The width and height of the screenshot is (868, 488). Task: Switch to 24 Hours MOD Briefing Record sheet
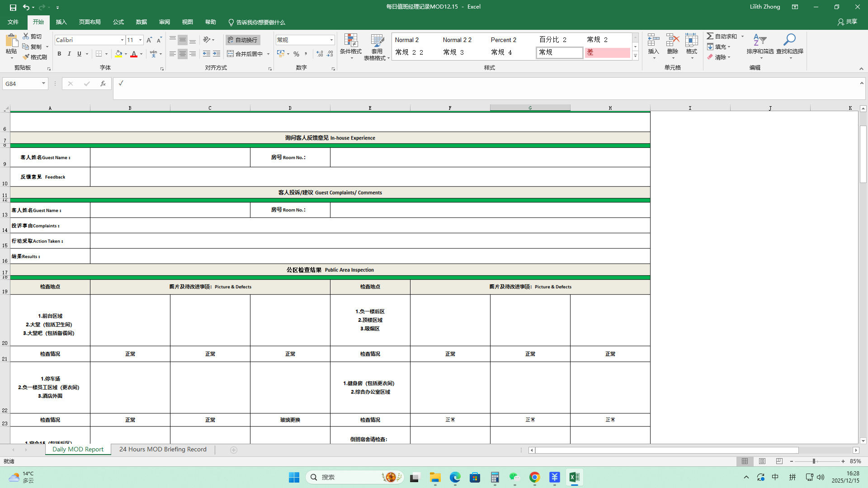pyautogui.click(x=163, y=449)
